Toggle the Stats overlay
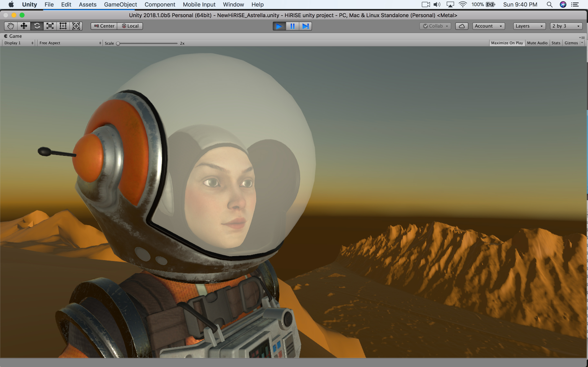This screenshot has height=367, width=588. click(556, 43)
